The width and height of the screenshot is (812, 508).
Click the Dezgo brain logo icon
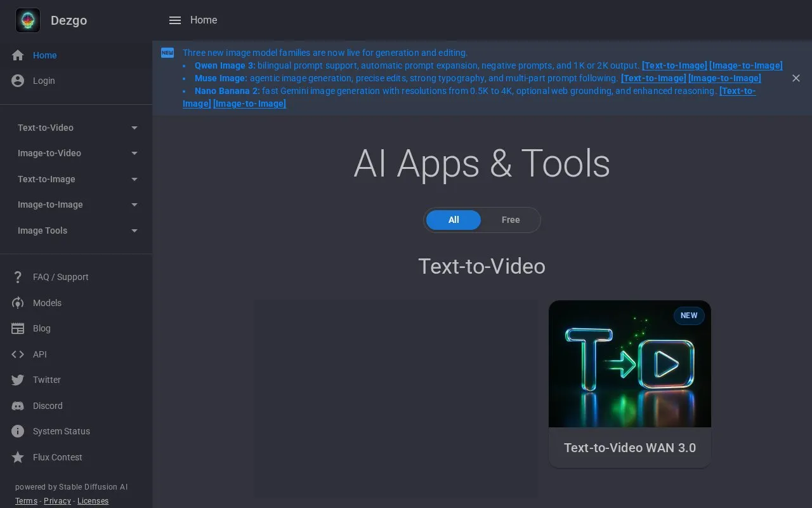[x=28, y=20]
